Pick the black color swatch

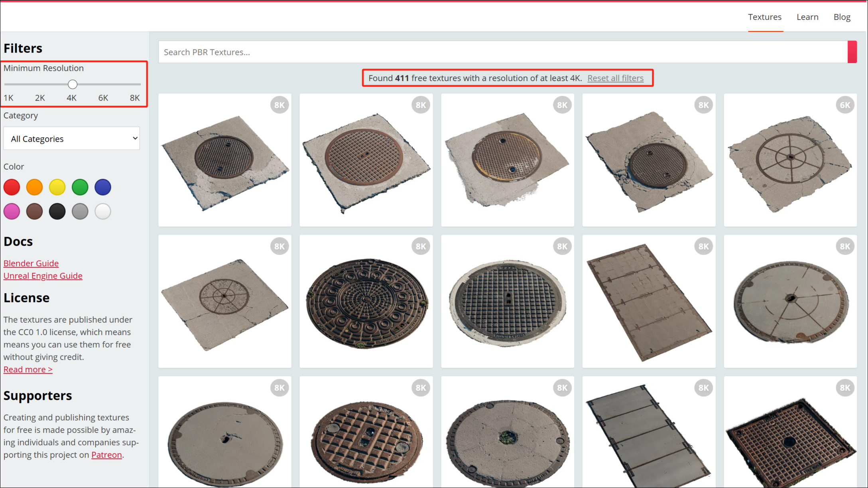pyautogui.click(x=57, y=211)
